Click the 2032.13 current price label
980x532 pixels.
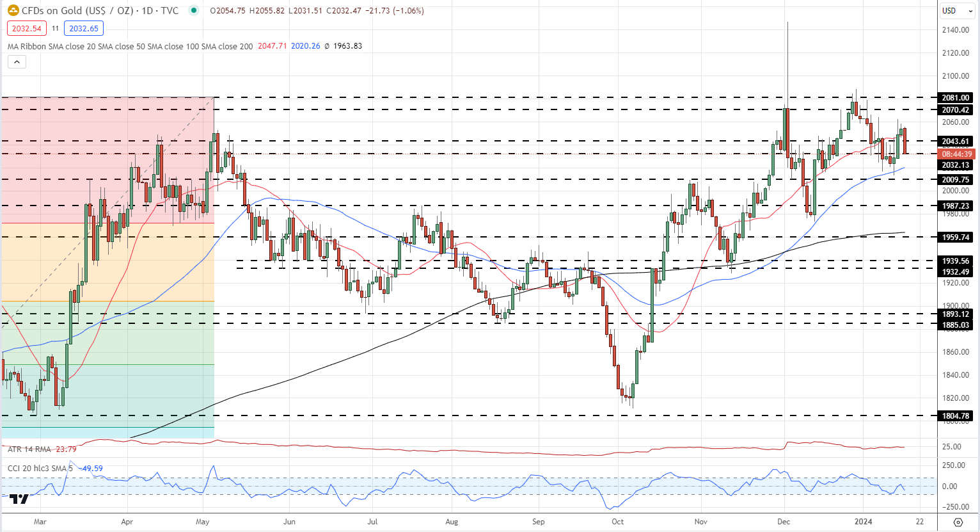click(956, 165)
